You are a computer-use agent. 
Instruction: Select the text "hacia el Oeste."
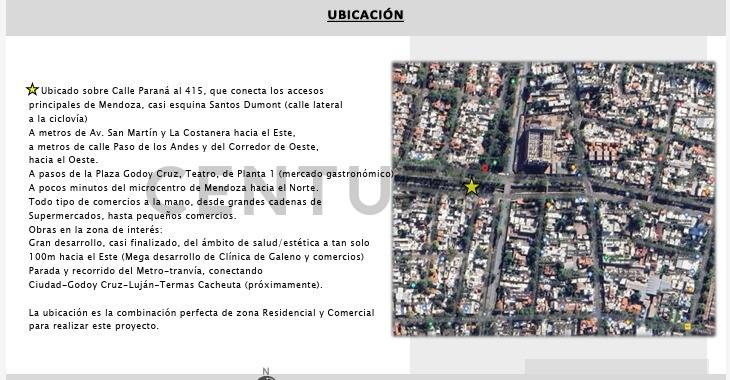pyautogui.click(x=63, y=160)
